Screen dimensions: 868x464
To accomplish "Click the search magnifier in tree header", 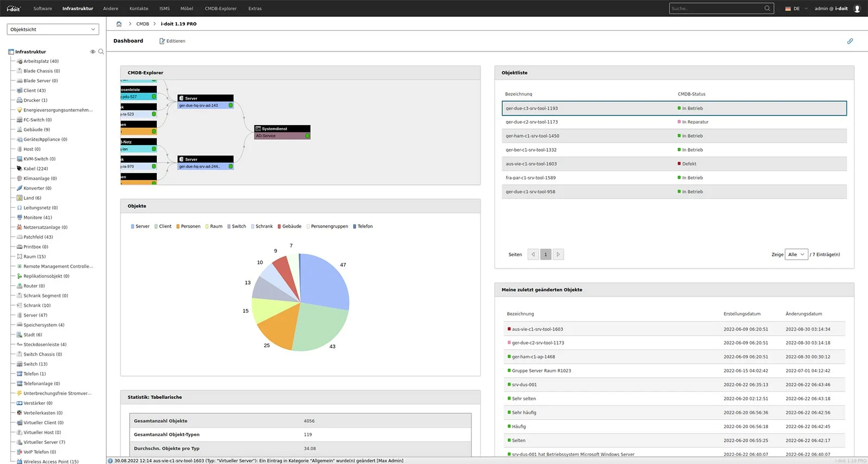I will click(x=101, y=51).
